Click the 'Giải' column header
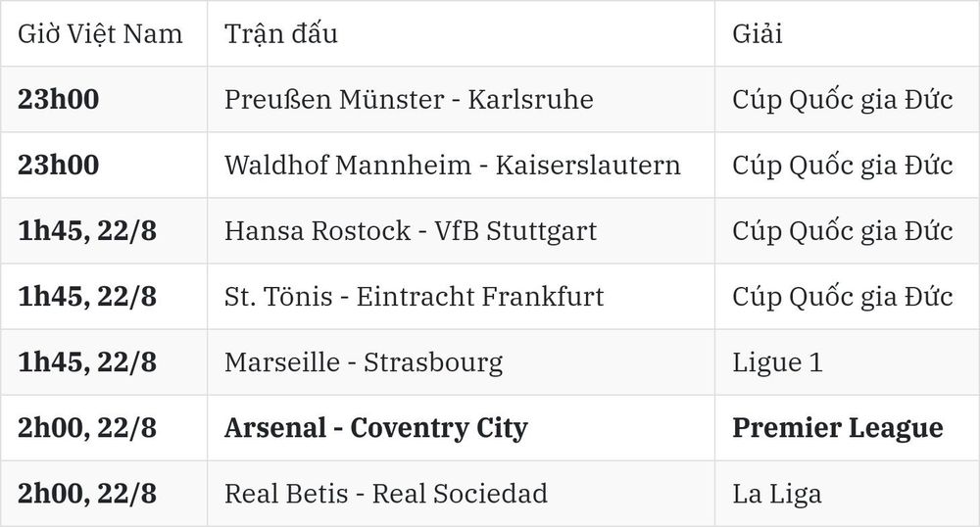Screen dimensions: 980x527 tap(757, 33)
